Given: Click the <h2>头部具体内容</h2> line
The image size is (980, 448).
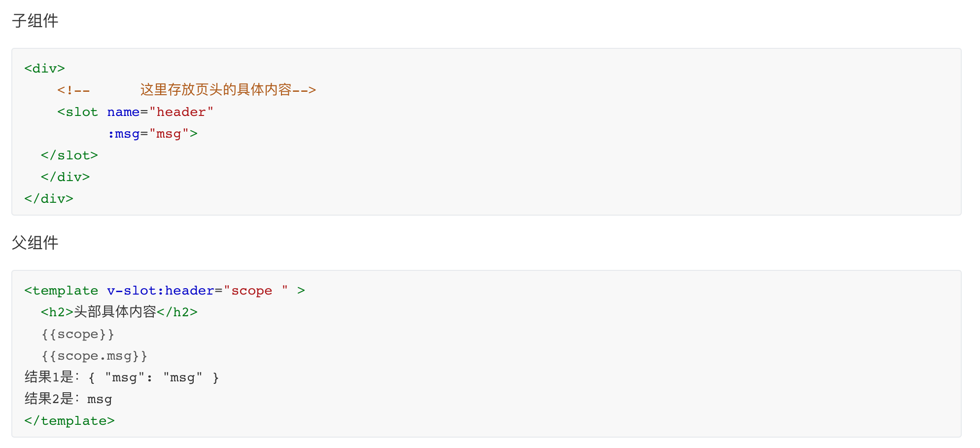Looking at the screenshot, I should (x=119, y=312).
